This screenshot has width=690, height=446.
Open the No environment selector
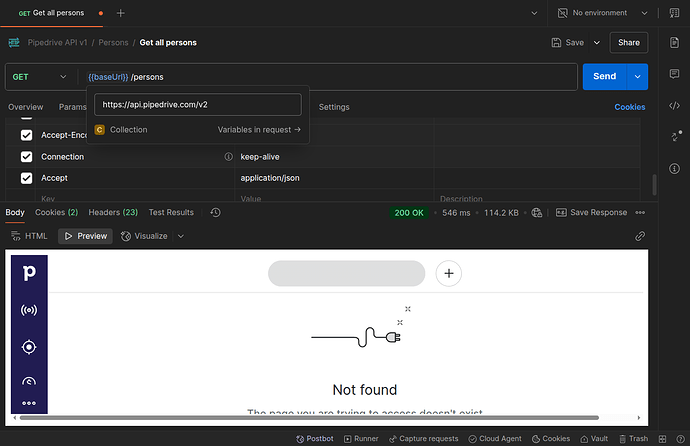pyautogui.click(x=602, y=13)
